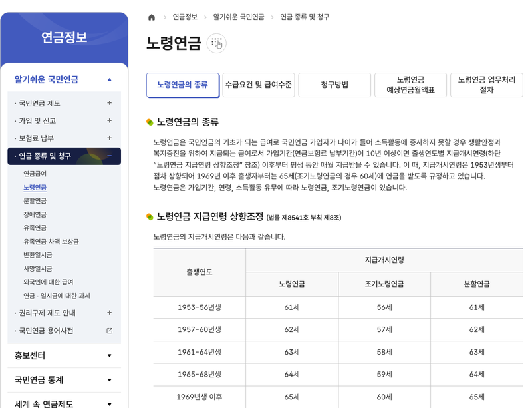Select the 노령연금의 종류 tab
Image resolution: width=532 pixels, height=408 pixels.
[183, 85]
